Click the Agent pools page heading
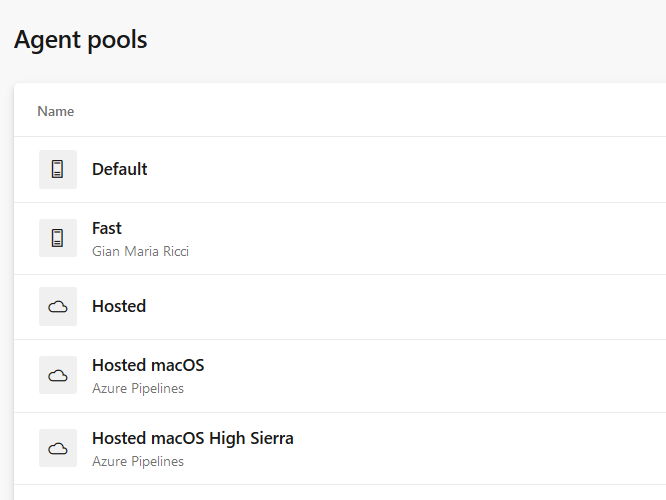The width and height of the screenshot is (666, 500). (81, 40)
